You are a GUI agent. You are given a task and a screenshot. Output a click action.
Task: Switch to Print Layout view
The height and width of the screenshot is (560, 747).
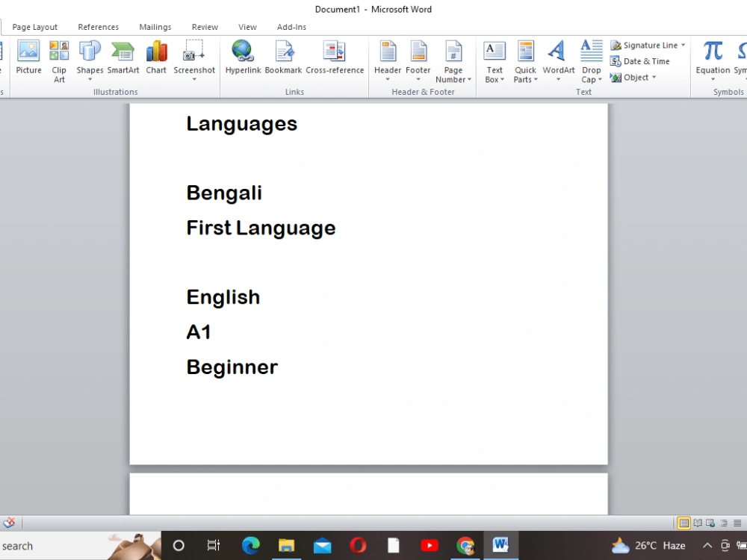pos(684,523)
